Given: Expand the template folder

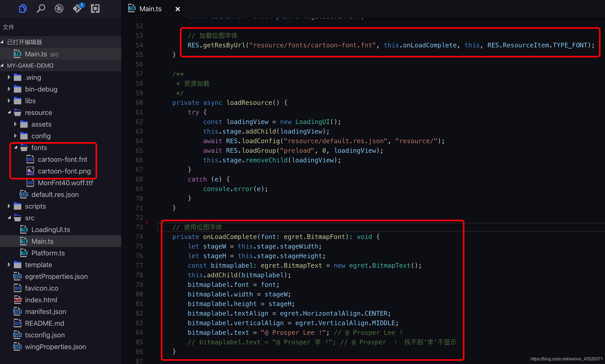Looking at the screenshot, I should tap(9, 265).
